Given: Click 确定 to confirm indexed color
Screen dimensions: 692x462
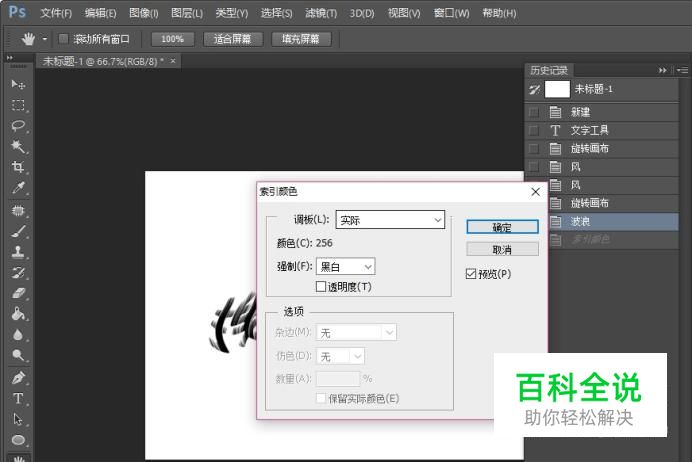Looking at the screenshot, I should [502, 227].
